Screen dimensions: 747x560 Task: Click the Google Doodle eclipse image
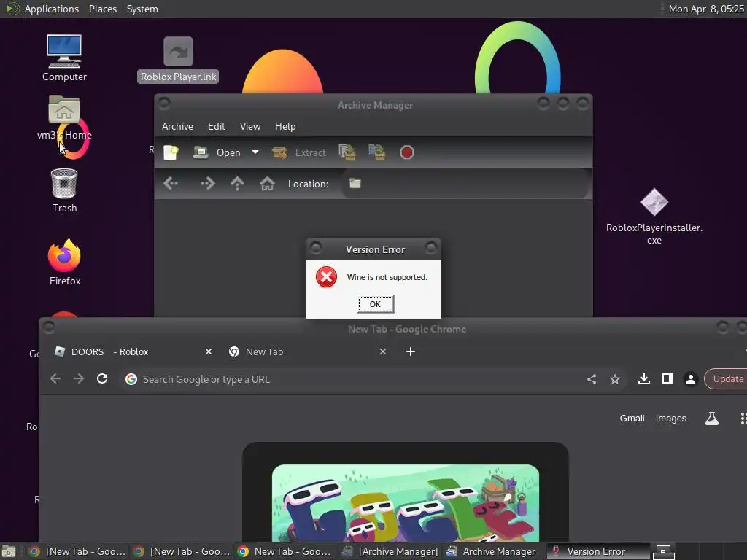coord(406,503)
